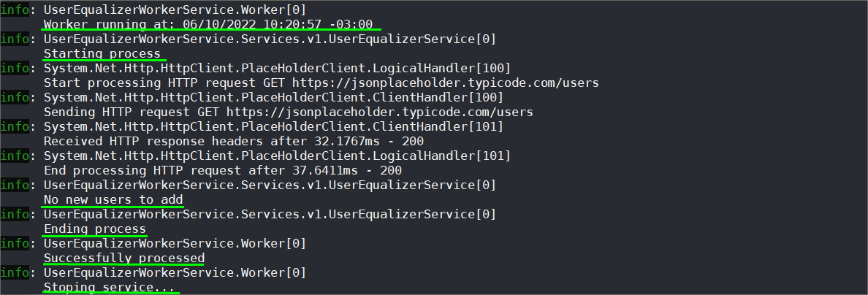Click the 'Stoping service...' message
This screenshot has width=868, height=295.
point(109,288)
